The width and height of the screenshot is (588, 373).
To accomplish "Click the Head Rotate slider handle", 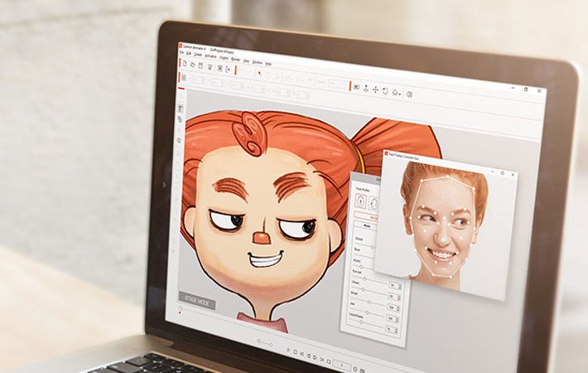I will pos(361,322).
